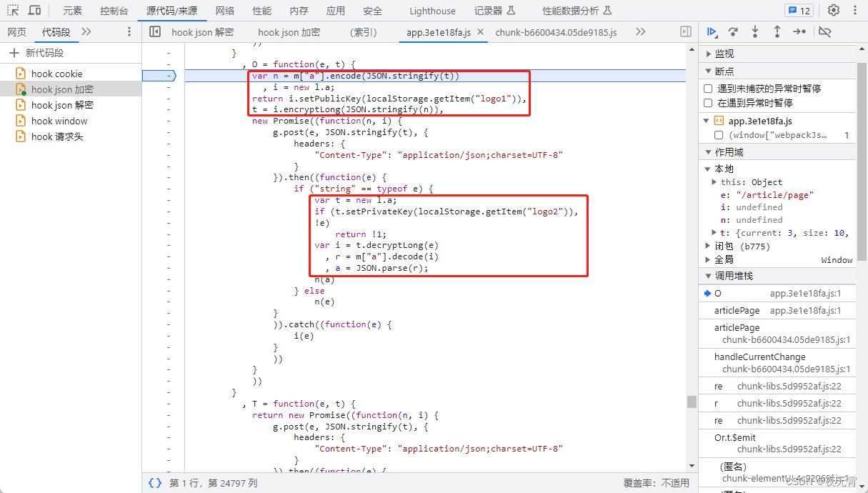The height and width of the screenshot is (493, 868).
Task: Switch to the 安全 panel
Action: coord(372,11)
